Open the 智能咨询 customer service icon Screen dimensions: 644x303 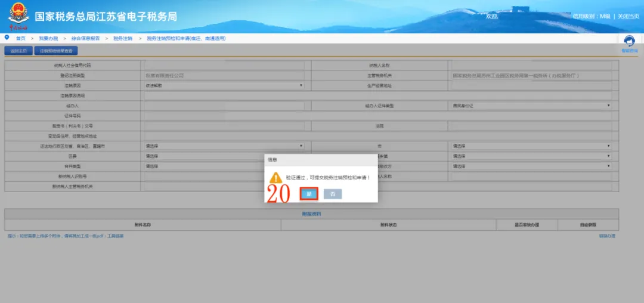point(629,44)
